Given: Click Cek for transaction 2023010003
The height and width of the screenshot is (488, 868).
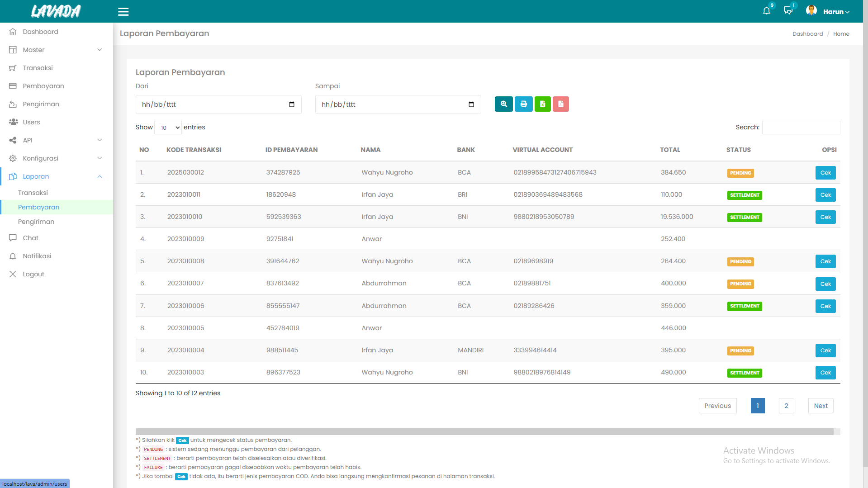Looking at the screenshot, I should pos(825,373).
